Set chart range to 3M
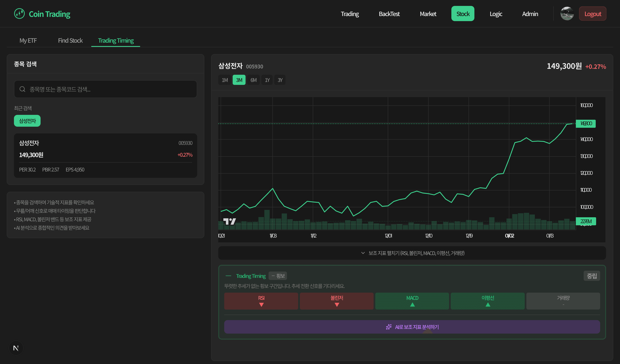620x364 pixels. pyautogui.click(x=239, y=80)
